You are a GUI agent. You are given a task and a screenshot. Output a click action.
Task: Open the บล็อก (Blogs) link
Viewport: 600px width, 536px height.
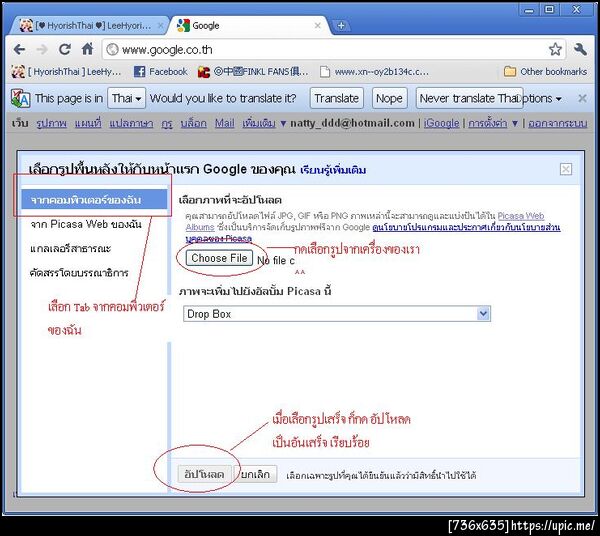click(x=194, y=123)
